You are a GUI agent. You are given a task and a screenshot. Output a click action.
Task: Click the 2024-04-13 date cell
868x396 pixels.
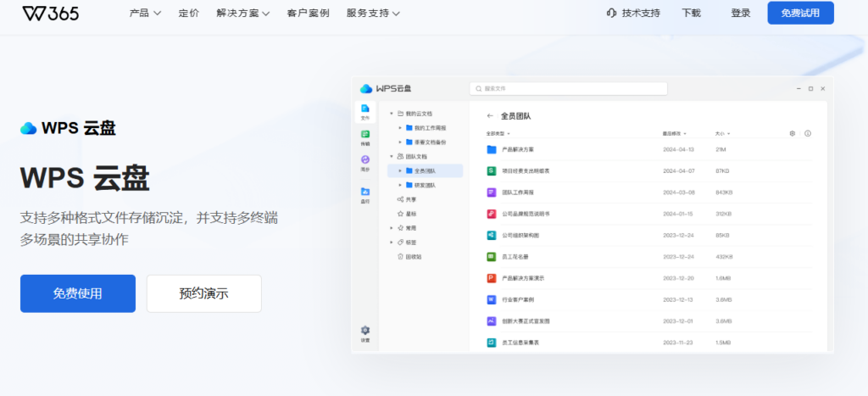(678, 149)
